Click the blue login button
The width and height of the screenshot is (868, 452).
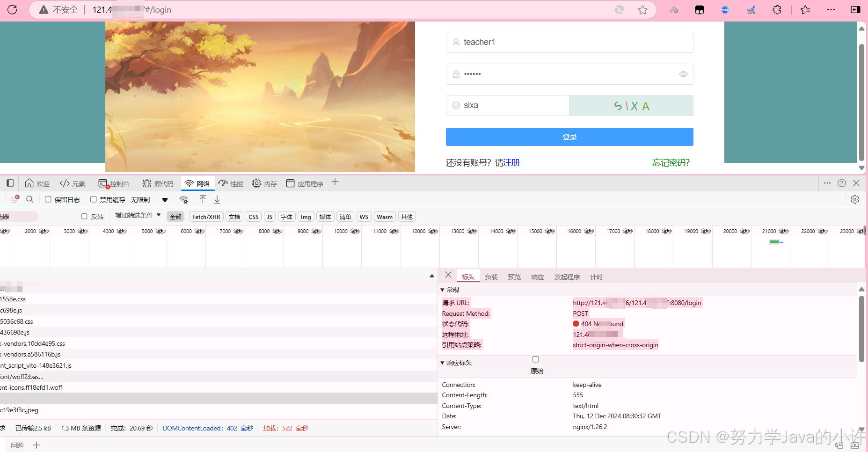pyautogui.click(x=569, y=137)
